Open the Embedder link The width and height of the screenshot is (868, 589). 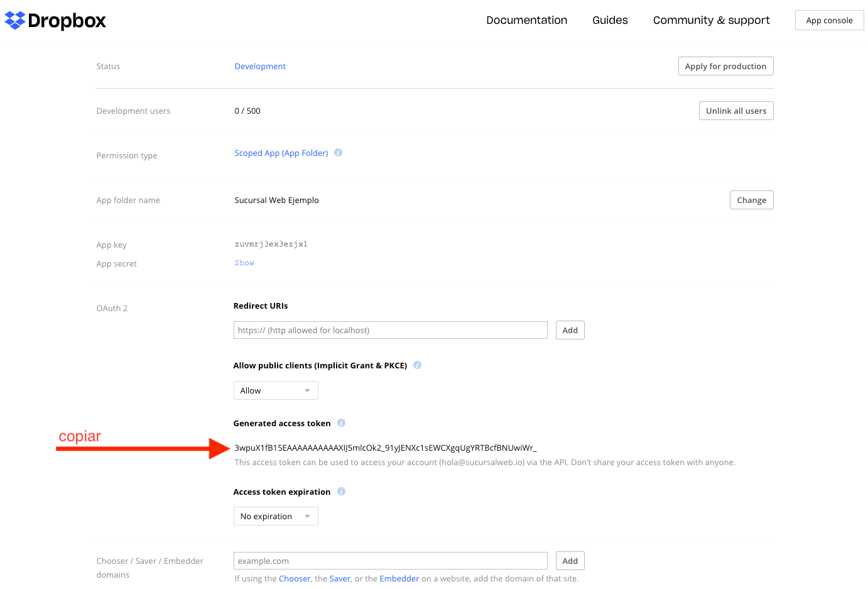click(399, 578)
